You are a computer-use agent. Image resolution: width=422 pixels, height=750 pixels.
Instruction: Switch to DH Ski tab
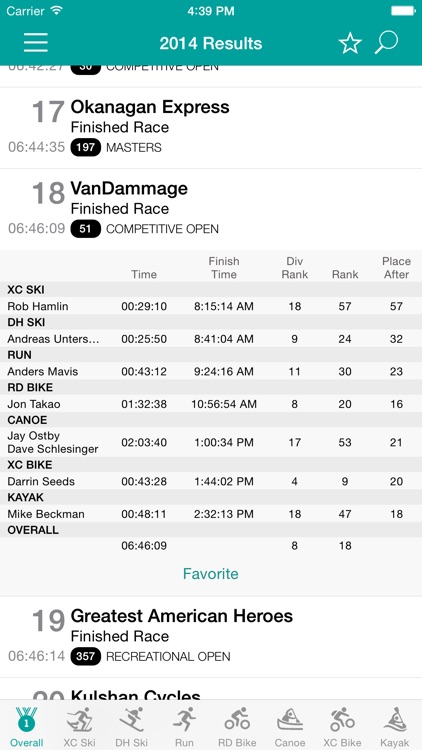[132, 726]
